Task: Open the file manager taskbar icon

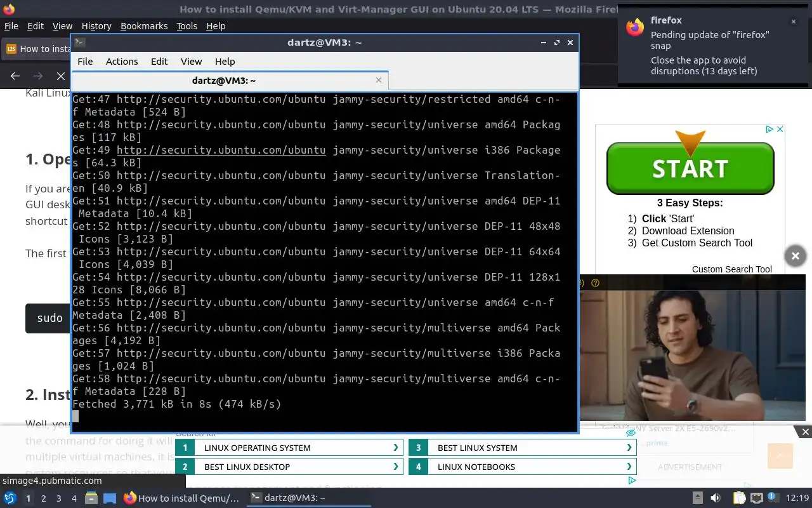Action: click(91, 498)
